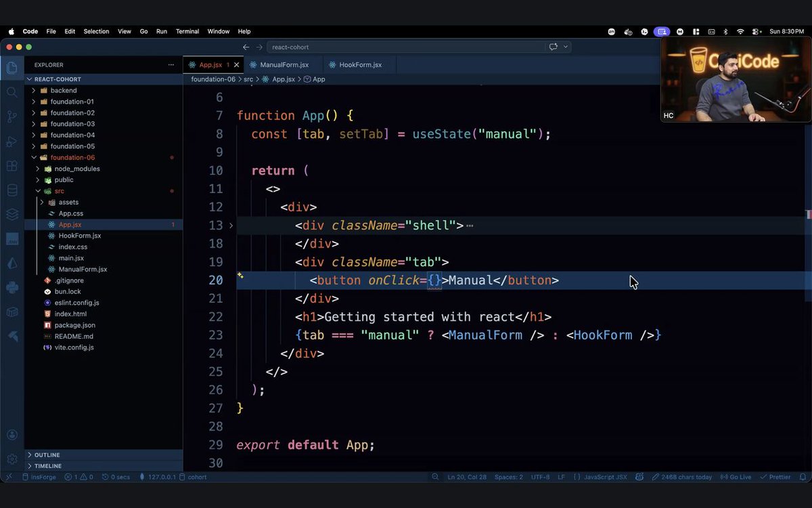
Task: Click Prettier in status bar
Action: [775, 477]
